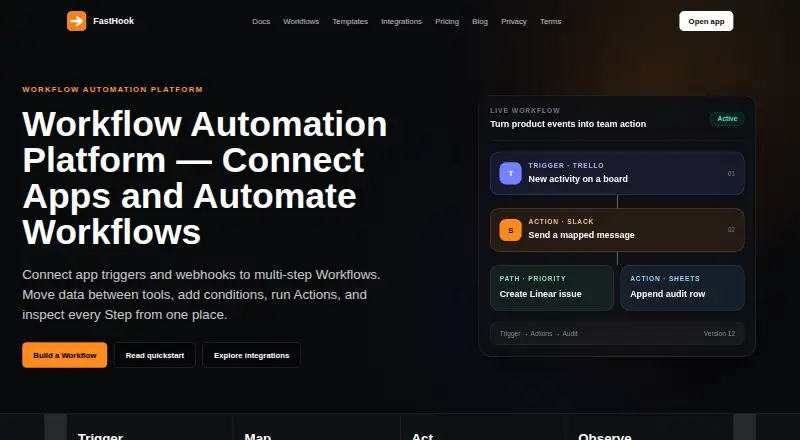Click the 'Send a mapped message' text
The width and height of the screenshot is (800, 440).
click(x=582, y=235)
